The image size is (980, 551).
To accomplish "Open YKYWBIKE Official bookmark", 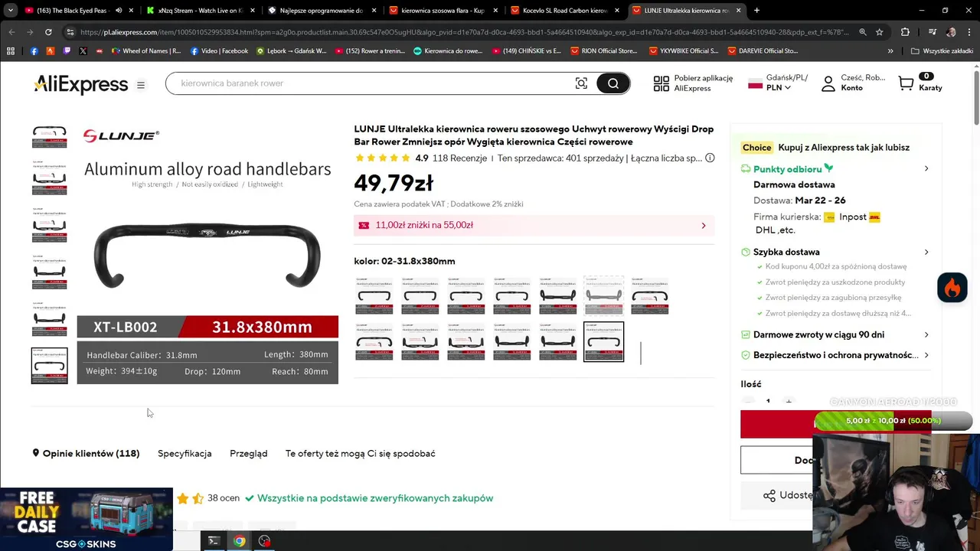I will [x=684, y=51].
